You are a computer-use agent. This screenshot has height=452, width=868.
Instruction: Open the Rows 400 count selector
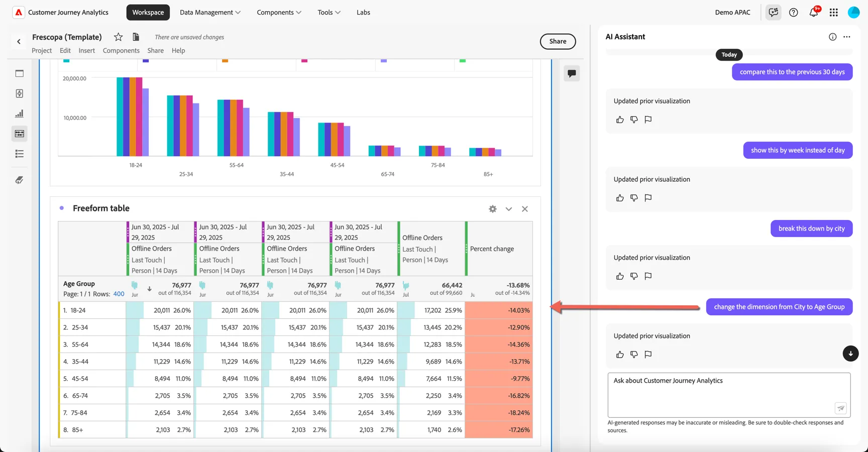[119, 294]
